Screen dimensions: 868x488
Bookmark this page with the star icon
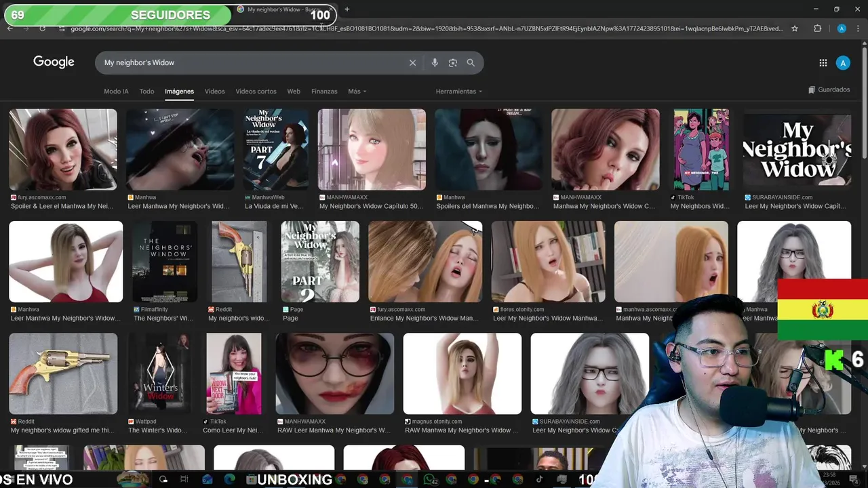(795, 28)
